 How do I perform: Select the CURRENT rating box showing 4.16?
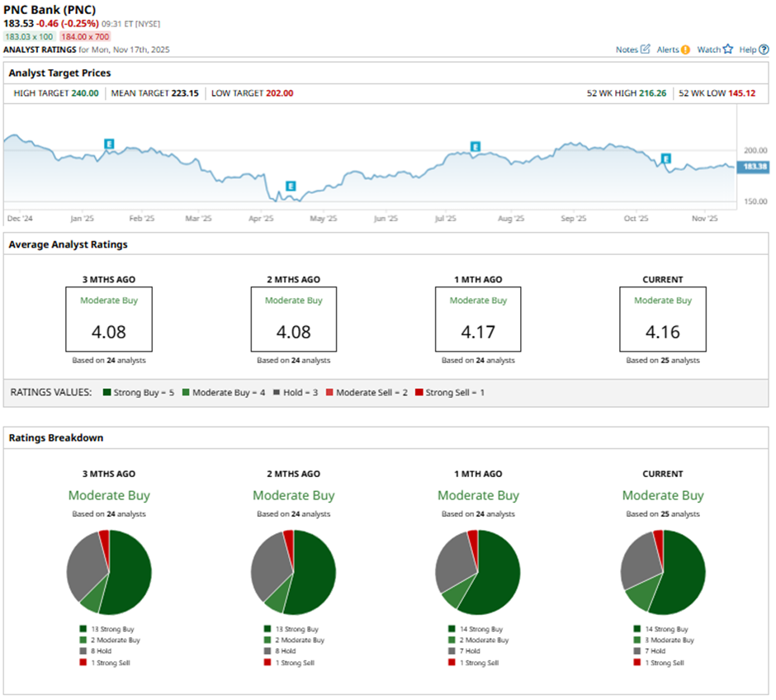click(x=663, y=320)
